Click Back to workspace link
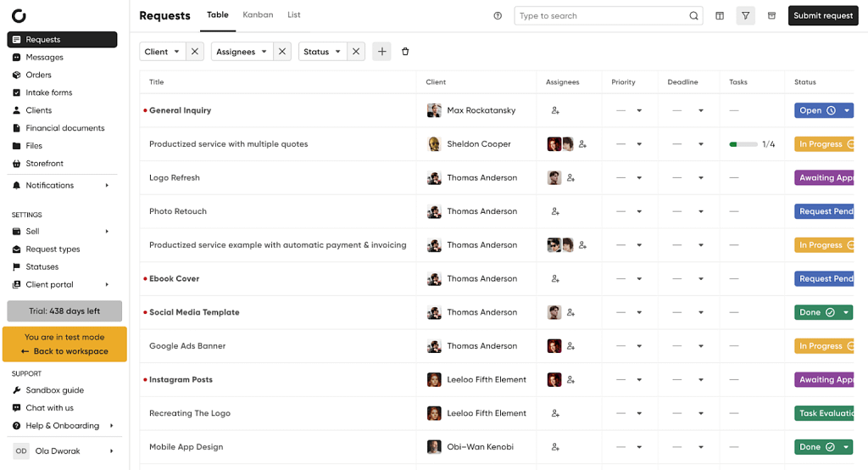Image resolution: width=868 pixels, height=470 pixels. 64,351
